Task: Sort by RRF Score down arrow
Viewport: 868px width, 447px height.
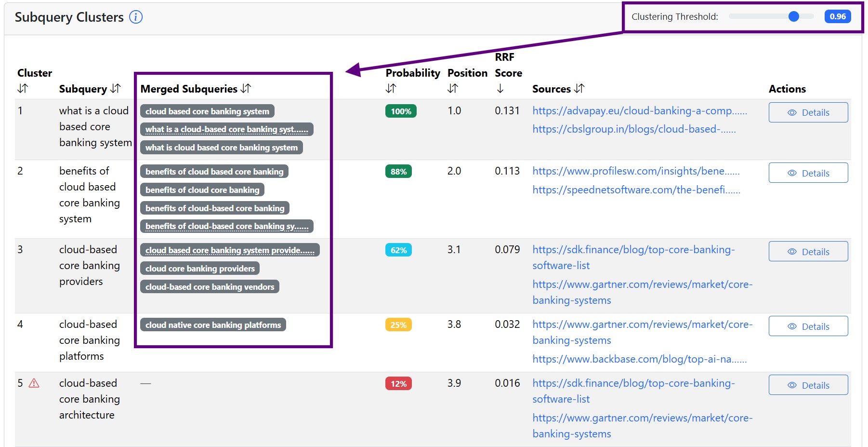Action: 500,88
